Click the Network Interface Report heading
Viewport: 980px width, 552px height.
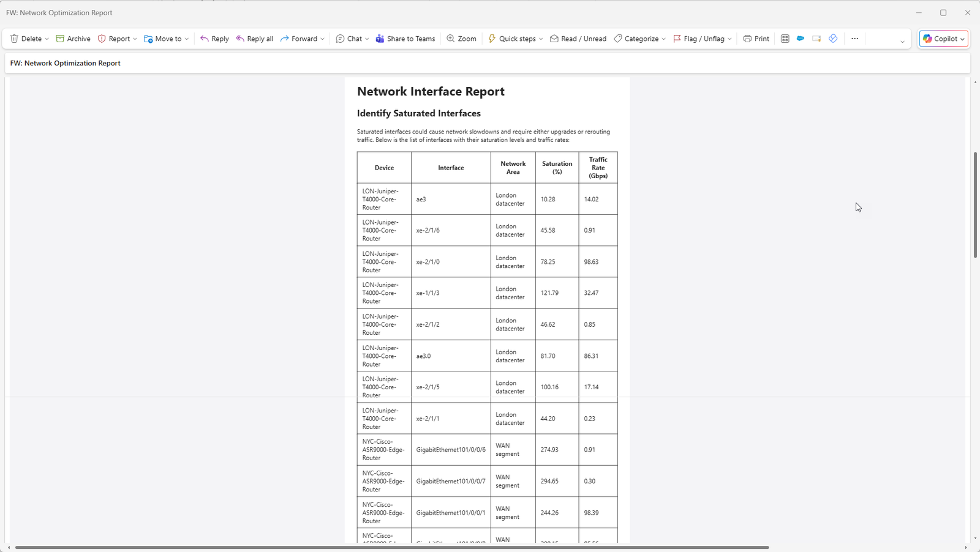click(x=431, y=91)
